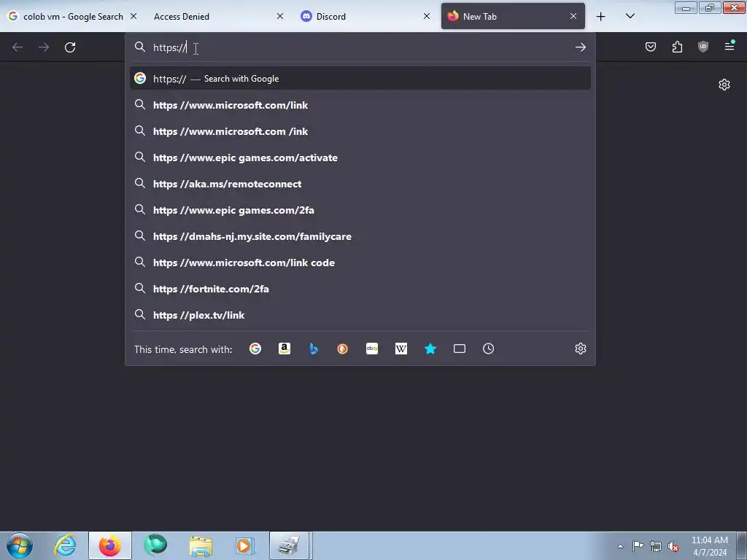
Task: Reload the current page
Action: pos(70,47)
